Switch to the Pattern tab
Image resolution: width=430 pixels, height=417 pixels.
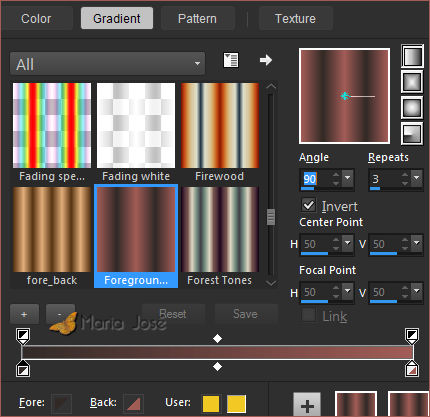point(197,19)
